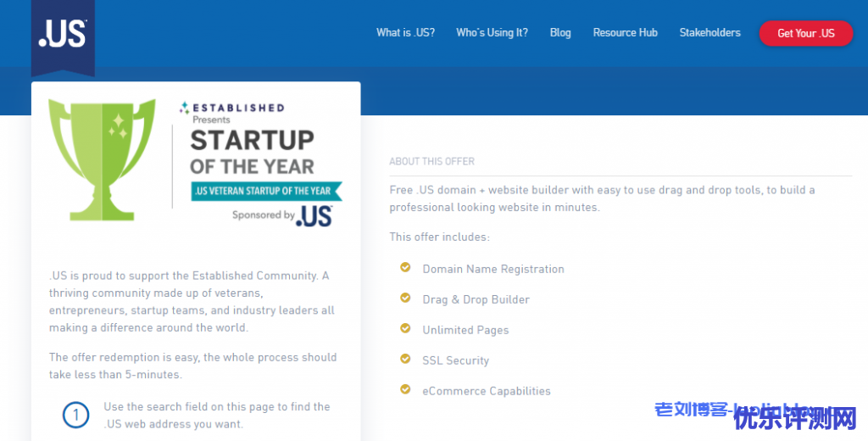Viewport: 868px width, 441px height.
Task: Go to the Blog page
Action: (x=560, y=33)
